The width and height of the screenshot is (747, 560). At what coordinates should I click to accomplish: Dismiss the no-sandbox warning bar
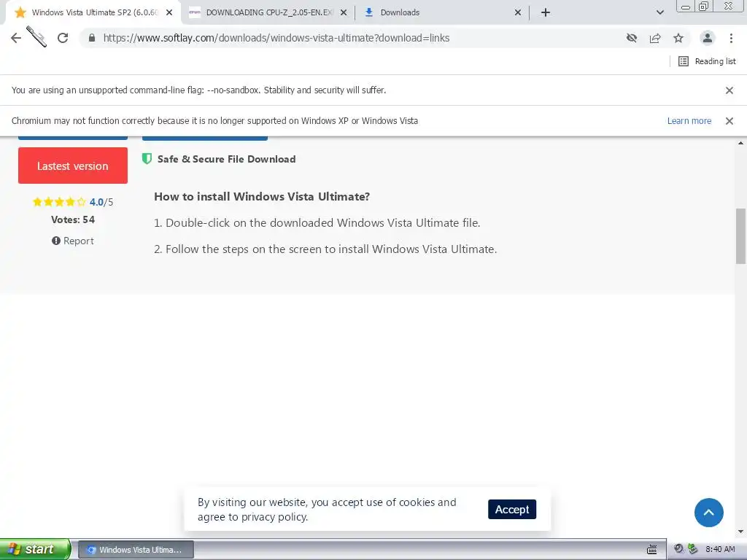point(729,90)
